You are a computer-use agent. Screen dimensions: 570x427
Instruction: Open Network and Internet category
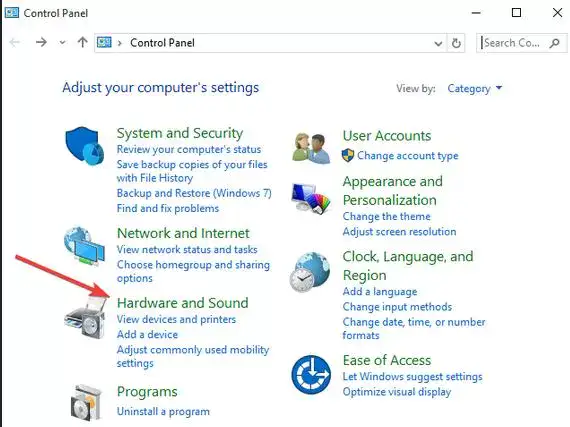[x=183, y=233]
